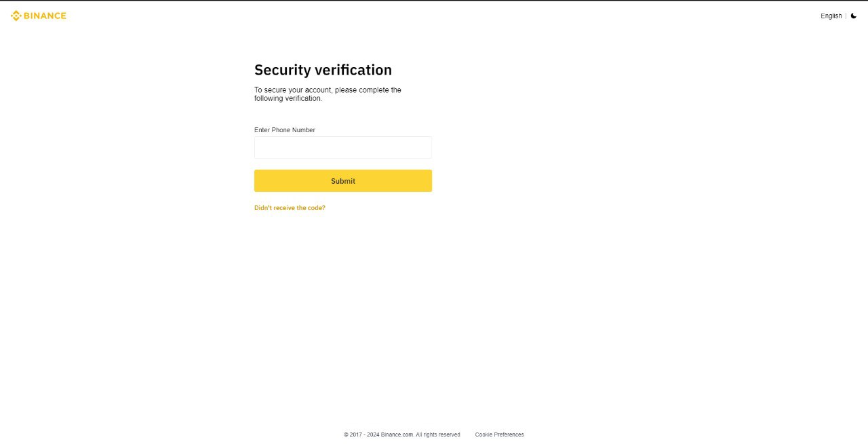The width and height of the screenshot is (868, 444).
Task: Click the "Binance.com" text in the footer
Action: (x=397, y=435)
